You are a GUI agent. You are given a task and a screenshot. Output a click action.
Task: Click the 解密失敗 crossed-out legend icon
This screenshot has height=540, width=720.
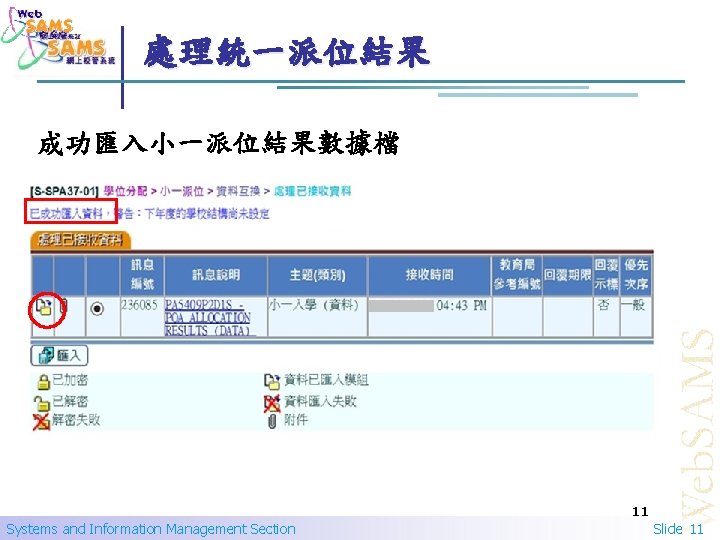(41, 422)
